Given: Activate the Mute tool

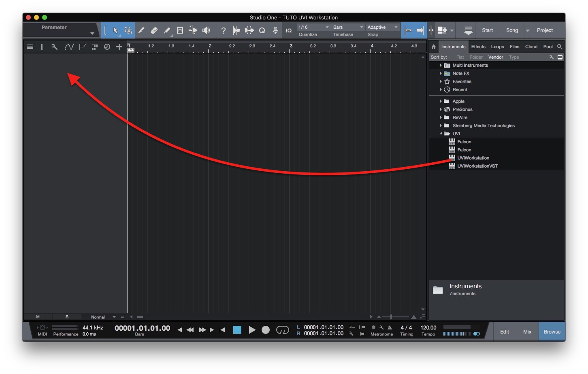Looking at the screenshot, I should 180,30.
